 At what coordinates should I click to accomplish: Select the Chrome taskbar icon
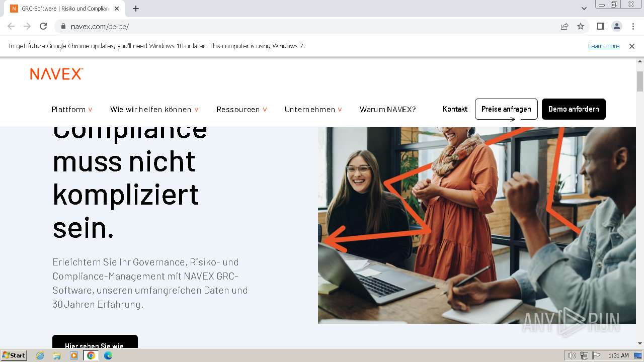point(91,355)
